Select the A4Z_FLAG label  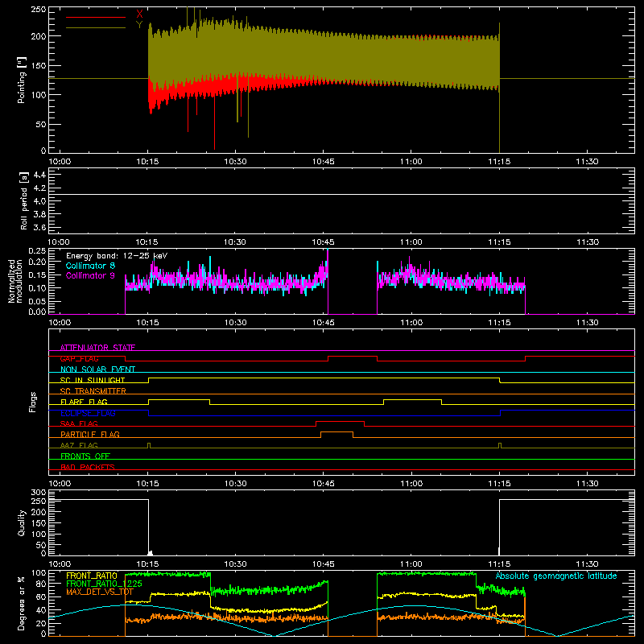[x=79, y=445]
